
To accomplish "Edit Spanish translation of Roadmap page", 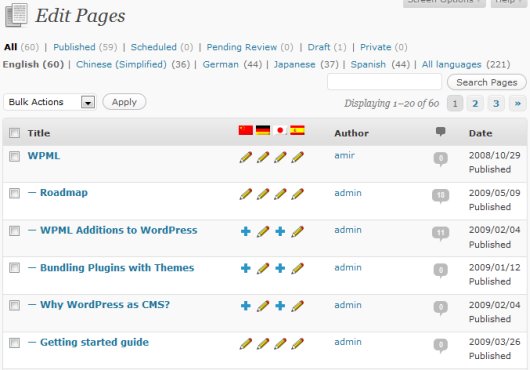I will pyautogui.click(x=297, y=194).
